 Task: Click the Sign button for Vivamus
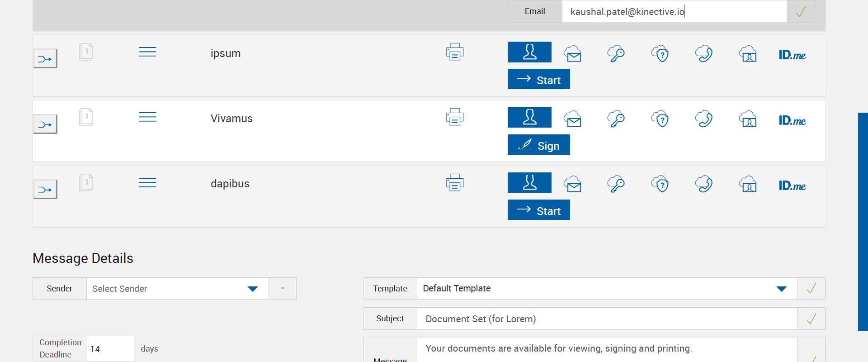pos(538,145)
